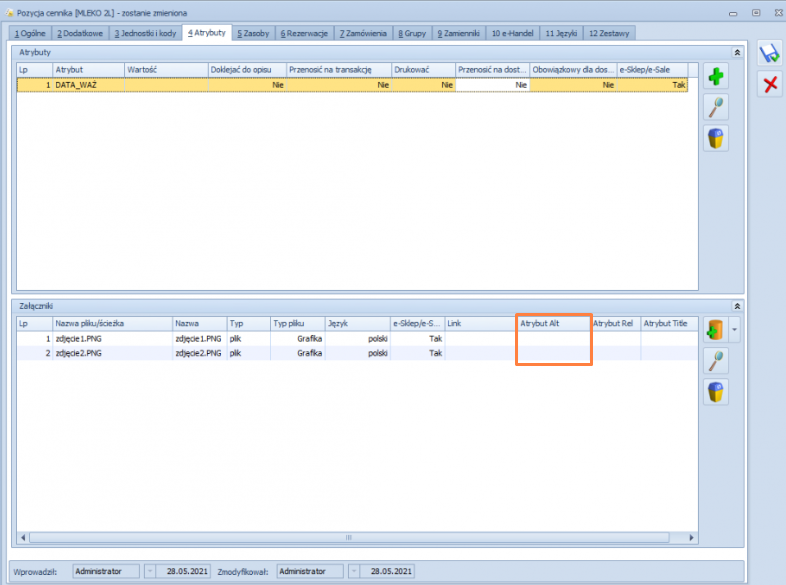
Task: Switch to the 1 Ogólne tab
Action: tap(30, 34)
